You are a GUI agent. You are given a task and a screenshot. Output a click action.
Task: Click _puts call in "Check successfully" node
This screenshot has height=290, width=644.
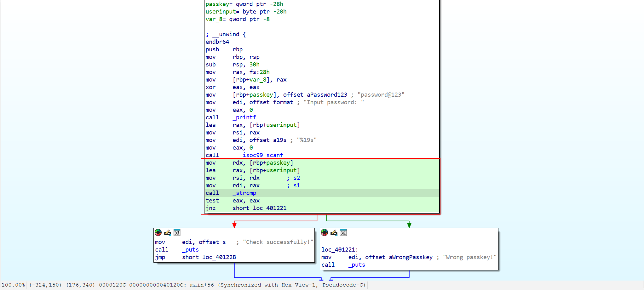click(190, 250)
